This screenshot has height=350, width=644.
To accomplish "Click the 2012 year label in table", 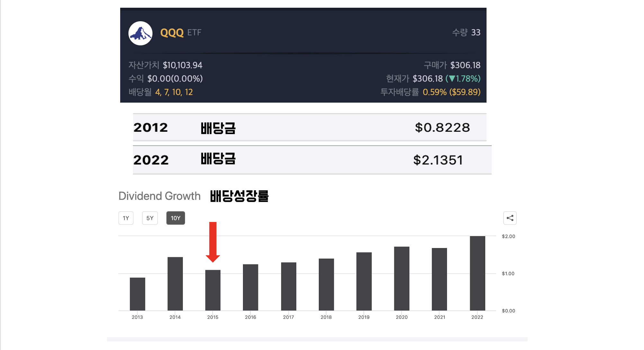I will (150, 127).
